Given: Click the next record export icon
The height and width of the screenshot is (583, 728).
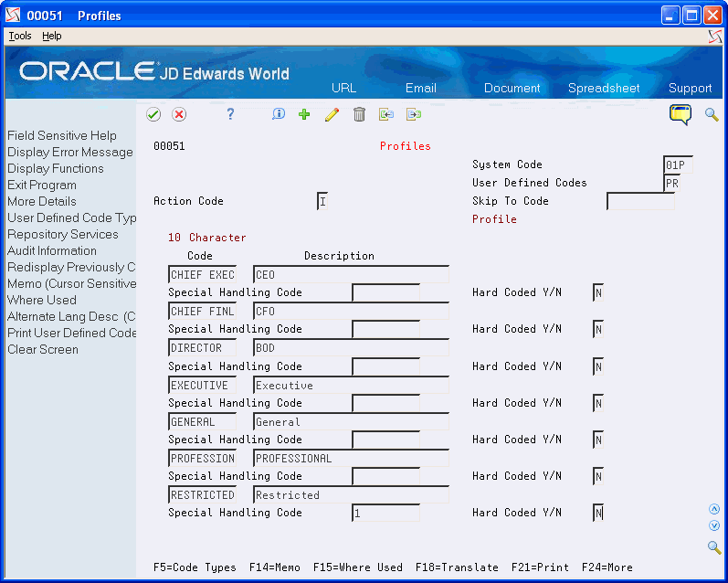Looking at the screenshot, I should point(414,114).
